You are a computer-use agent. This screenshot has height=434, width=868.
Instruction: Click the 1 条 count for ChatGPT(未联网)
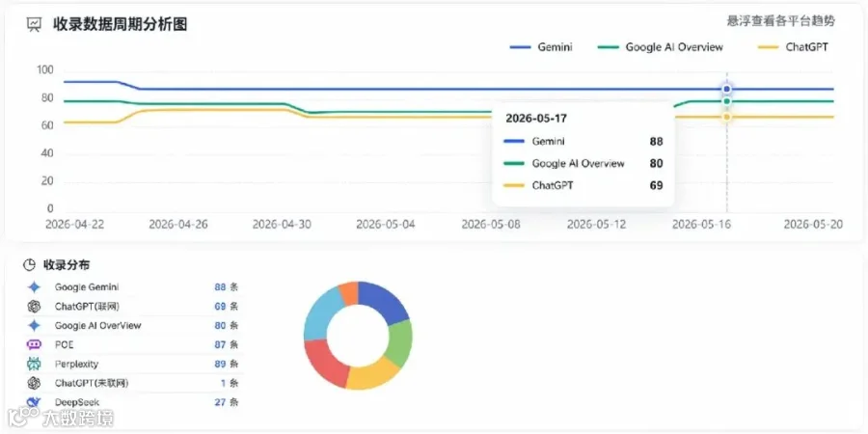(230, 383)
